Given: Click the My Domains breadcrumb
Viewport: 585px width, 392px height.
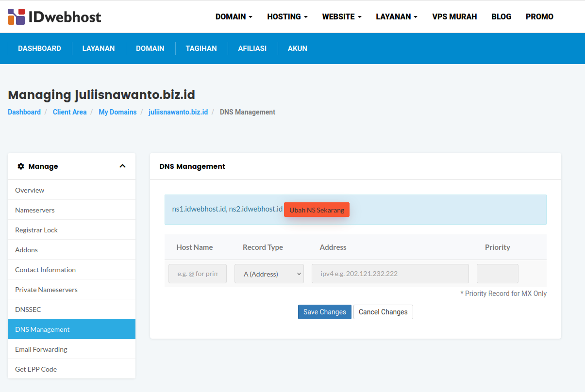Looking at the screenshot, I should 117,112.
